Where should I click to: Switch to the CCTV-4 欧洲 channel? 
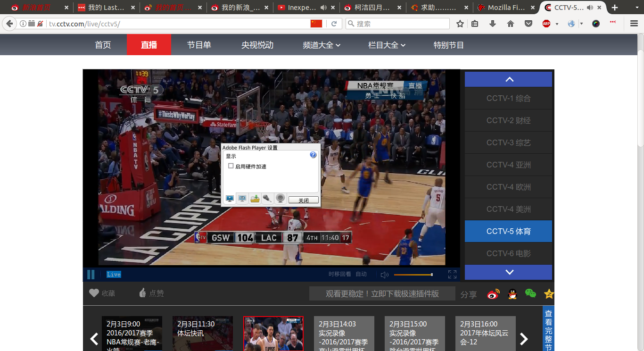click(x=508, y=187)
